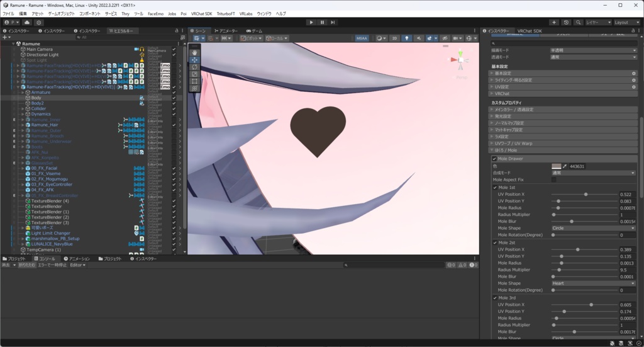
Task: Open the account P dropdown
Action: point(11,22)
